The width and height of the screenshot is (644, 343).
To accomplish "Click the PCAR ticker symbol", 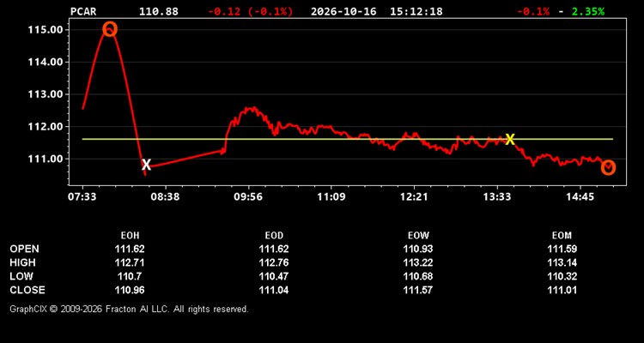I will click(83, 11).
